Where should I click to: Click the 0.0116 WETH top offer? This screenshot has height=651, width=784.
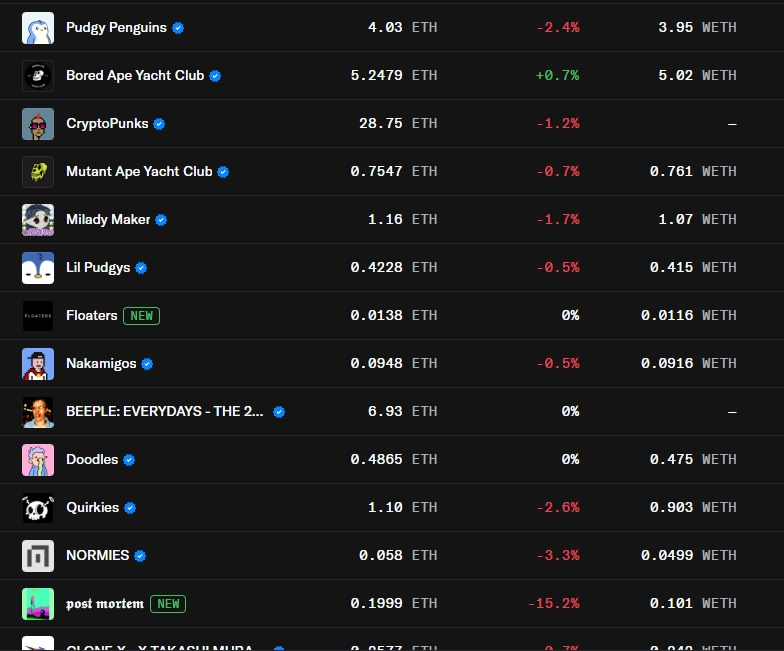[688, 316]
